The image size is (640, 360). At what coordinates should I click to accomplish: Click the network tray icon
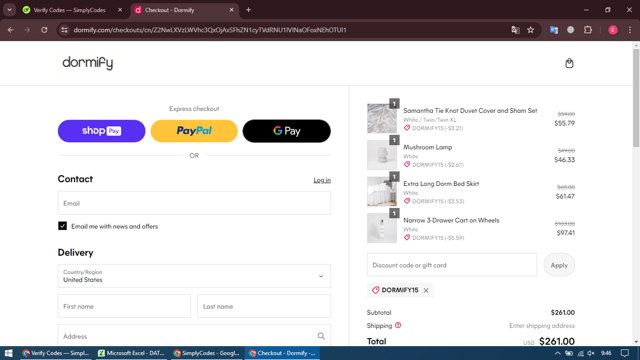580,353
